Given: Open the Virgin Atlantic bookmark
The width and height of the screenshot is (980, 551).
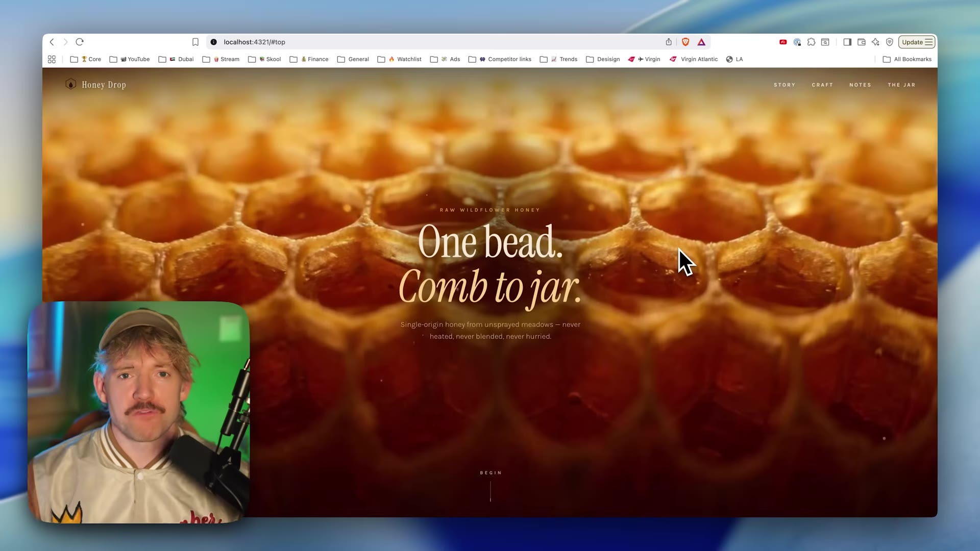Looking at the screenshot, I should coord(694,59).
